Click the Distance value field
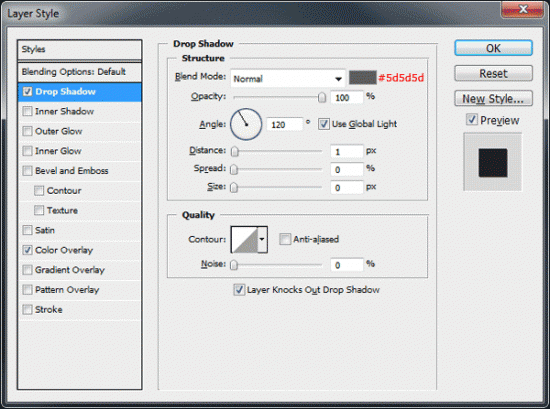 click(x=346, y=152)
